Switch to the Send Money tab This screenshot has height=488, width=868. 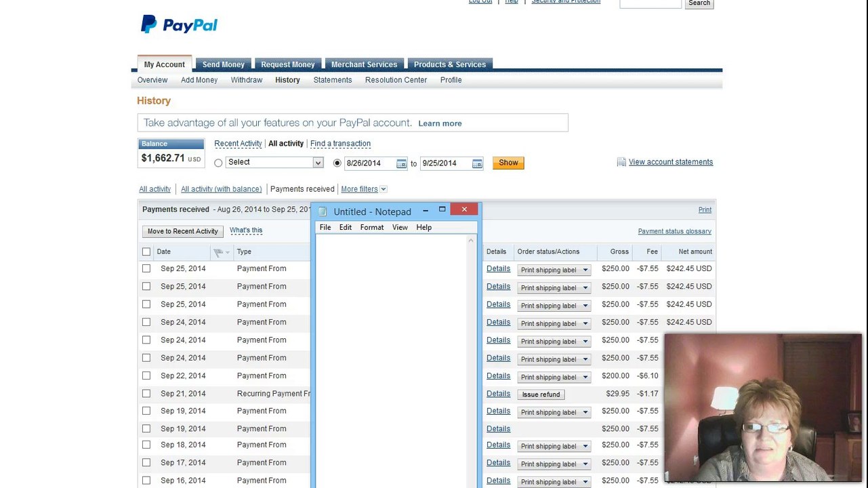coord(224,64)
